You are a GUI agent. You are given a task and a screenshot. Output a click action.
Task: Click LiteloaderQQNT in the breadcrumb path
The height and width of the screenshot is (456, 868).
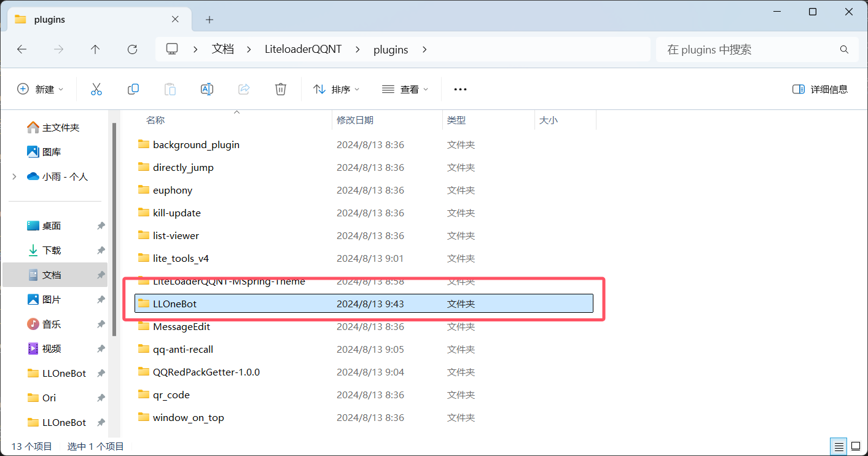point(303,50)
